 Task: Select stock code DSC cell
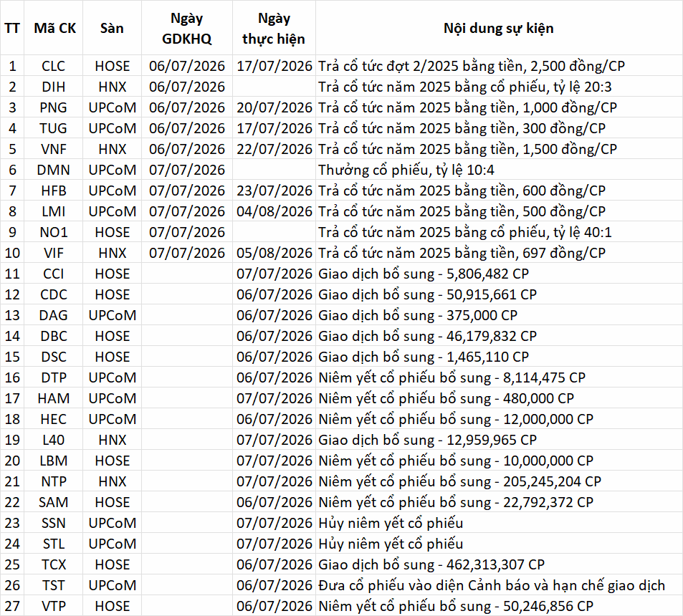(x=54, y=357)
